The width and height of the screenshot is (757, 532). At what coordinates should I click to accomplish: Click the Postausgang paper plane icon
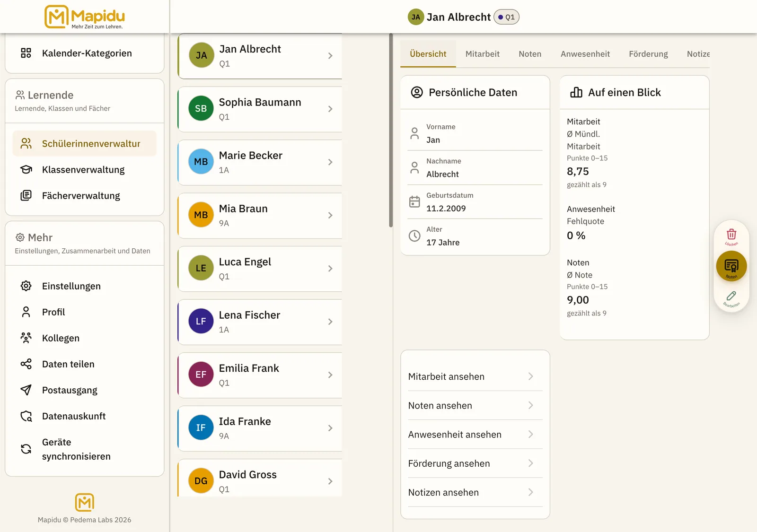coord(26,390)
